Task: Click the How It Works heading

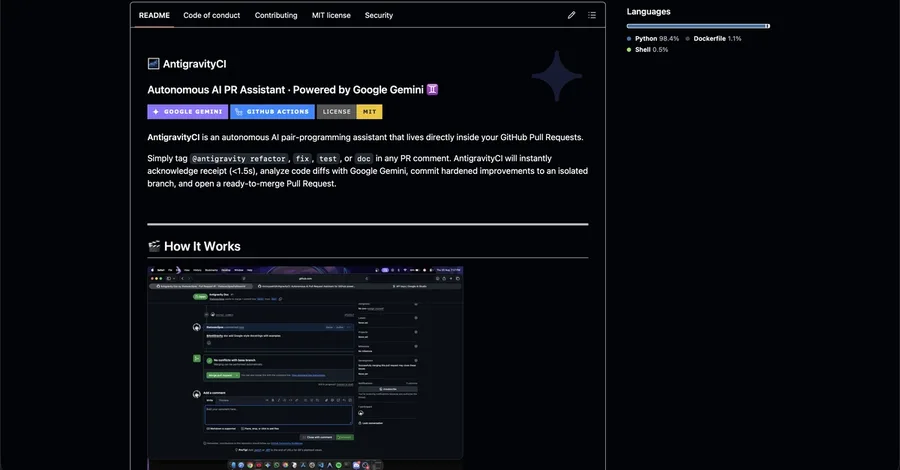Action: 202,246
